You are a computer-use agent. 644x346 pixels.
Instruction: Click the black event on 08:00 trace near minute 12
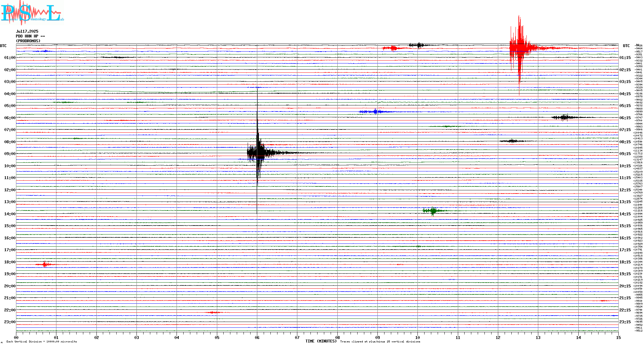pyautogui.click(x=513, y=141)
